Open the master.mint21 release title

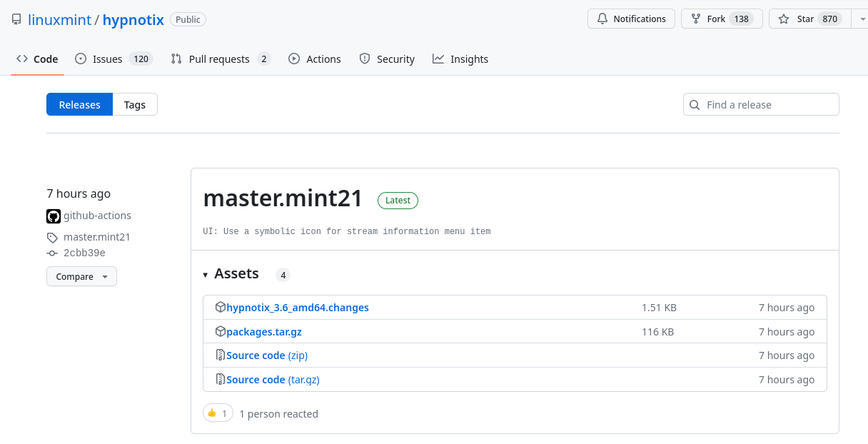pyautogui.click(x=283, y=198)
